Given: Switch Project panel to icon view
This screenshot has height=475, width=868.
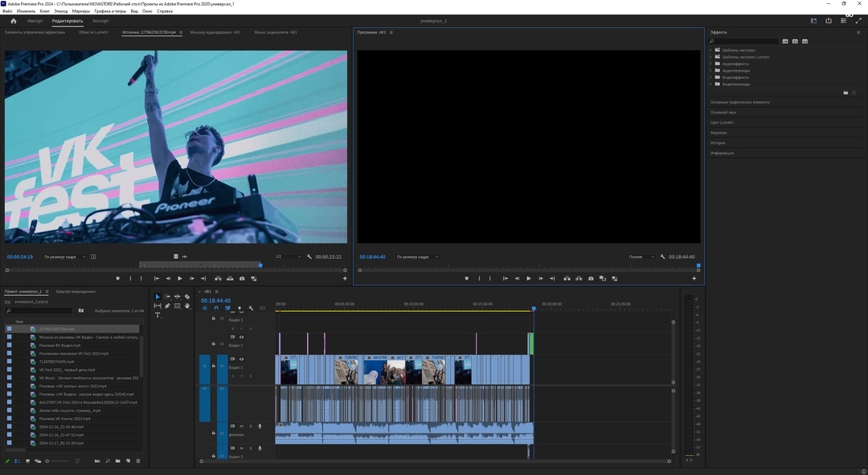Looking at the screenshot, I should click(x=27, y=461).
